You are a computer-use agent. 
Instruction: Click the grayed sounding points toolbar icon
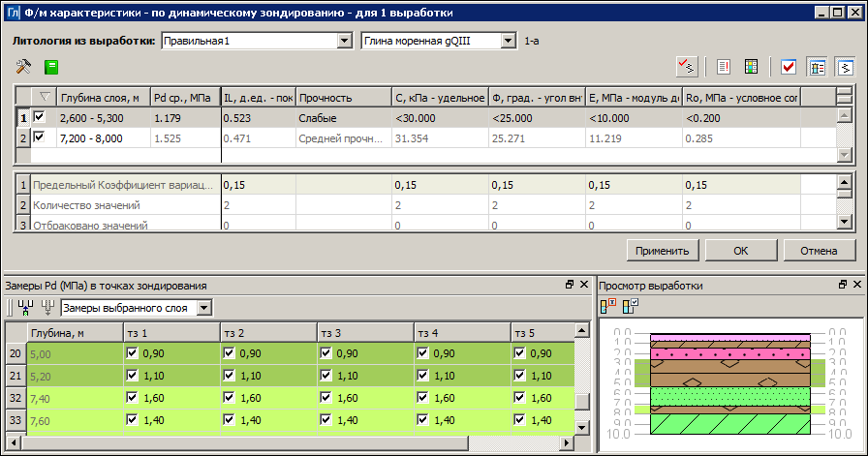pos(48,308)
